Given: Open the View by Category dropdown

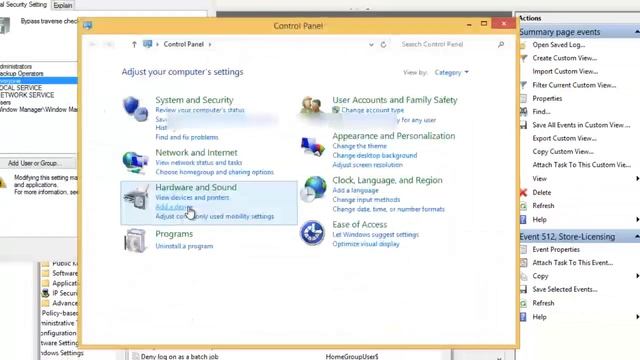Looking at the screenshot, I should [451, 72].
